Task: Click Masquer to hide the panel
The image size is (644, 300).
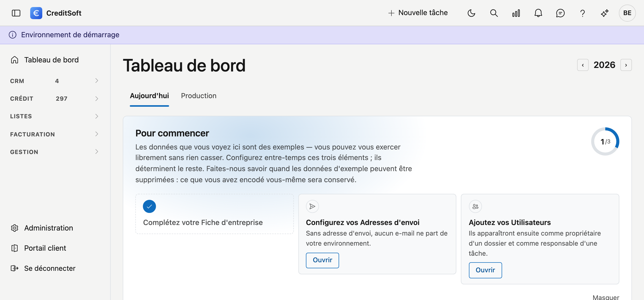Action: pyautogui.click(x=606, y=297)
